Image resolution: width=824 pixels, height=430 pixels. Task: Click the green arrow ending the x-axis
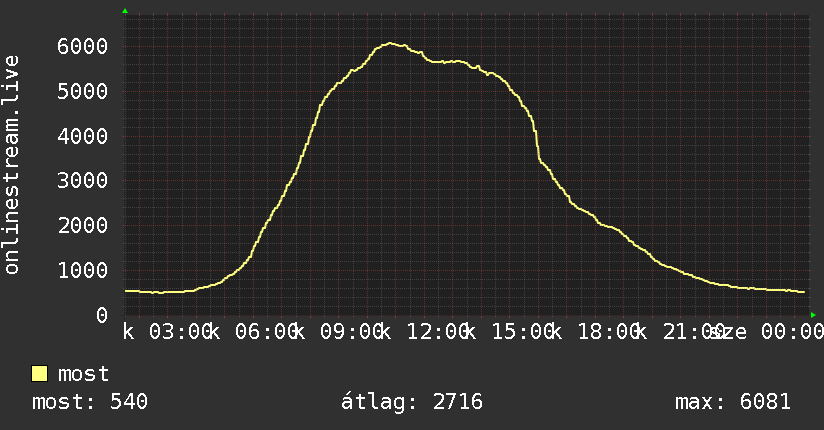pos(813,315)
